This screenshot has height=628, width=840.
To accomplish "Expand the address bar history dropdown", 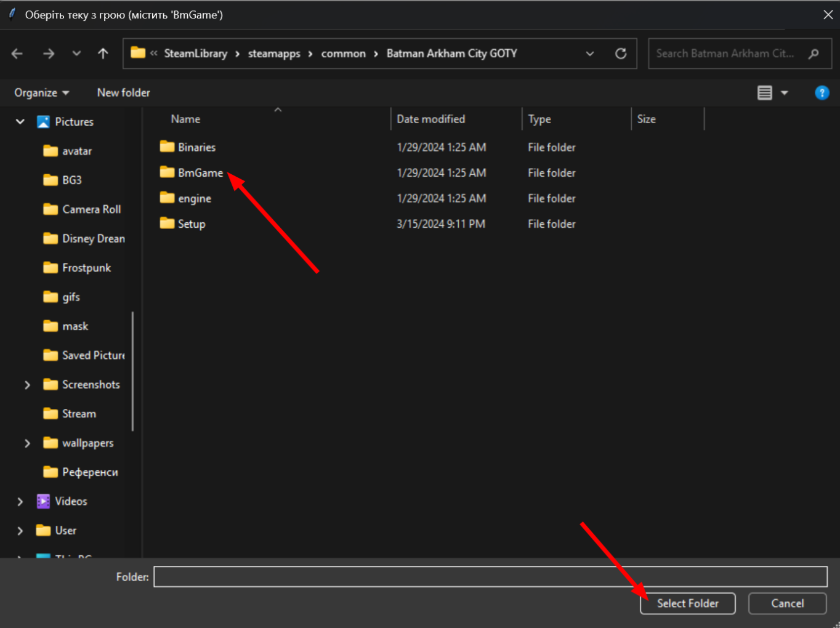I will (x=590, y=54).
